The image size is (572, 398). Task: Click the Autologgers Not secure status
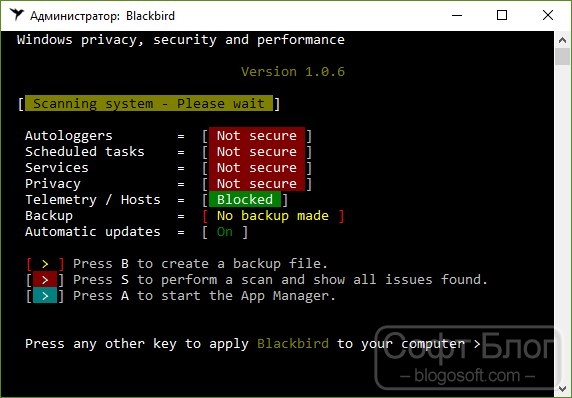coord(257,136)
